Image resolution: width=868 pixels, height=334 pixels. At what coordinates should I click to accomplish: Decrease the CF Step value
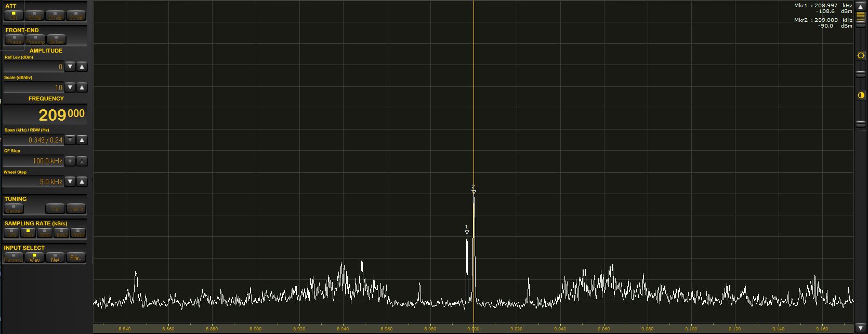tap(70, 161)
